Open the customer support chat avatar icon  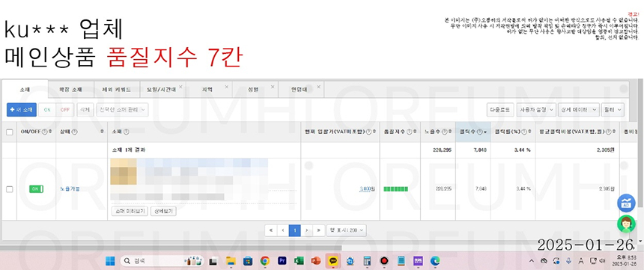click(626, 224)
